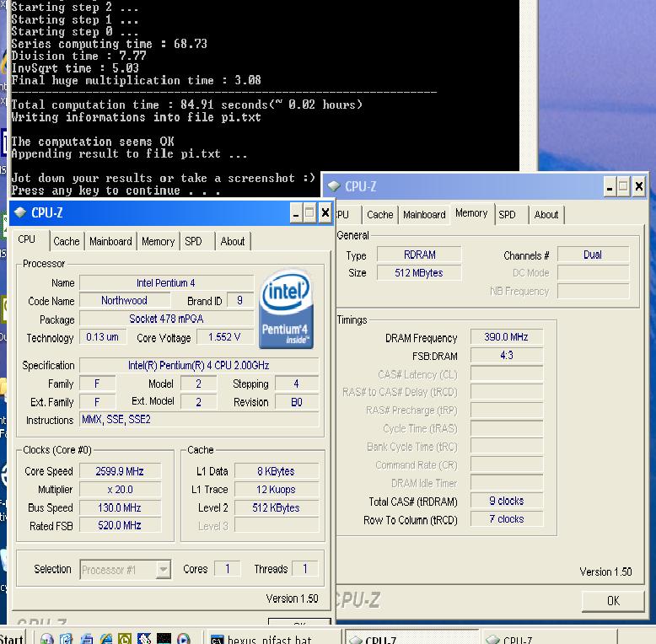Minimize the CPU-Z window showing the CPU tab
The height and width of the screenshot is (644, 656).
[296, 214]
